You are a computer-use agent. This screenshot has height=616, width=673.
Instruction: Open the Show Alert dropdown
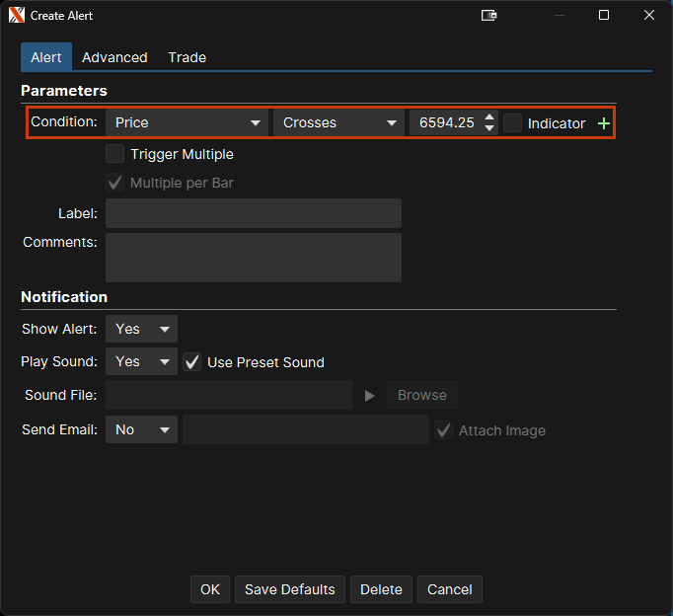click(141, 329)
